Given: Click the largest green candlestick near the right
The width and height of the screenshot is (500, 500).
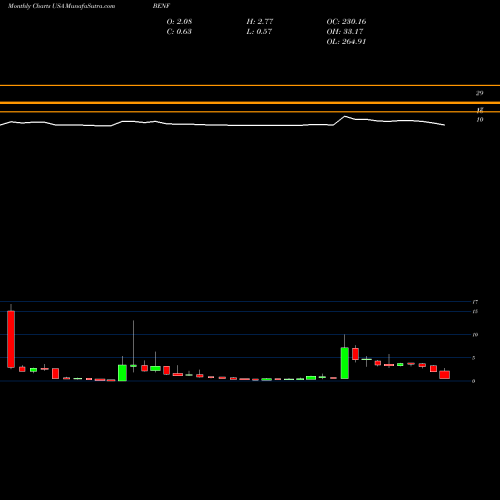Looking at the screenshot, I should point(345,363).
